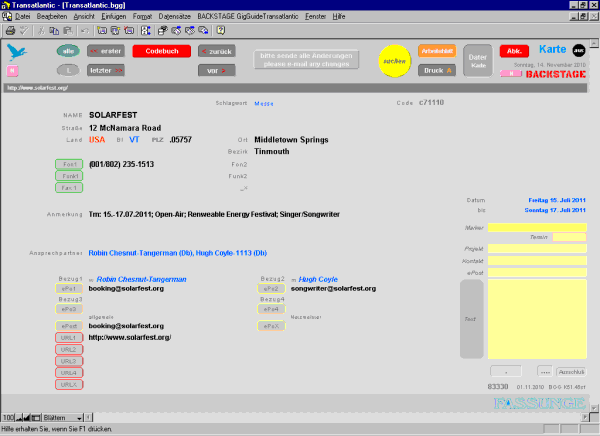Click the 'zurück' navigation button

pyautogui.click(x=215, y=50)
